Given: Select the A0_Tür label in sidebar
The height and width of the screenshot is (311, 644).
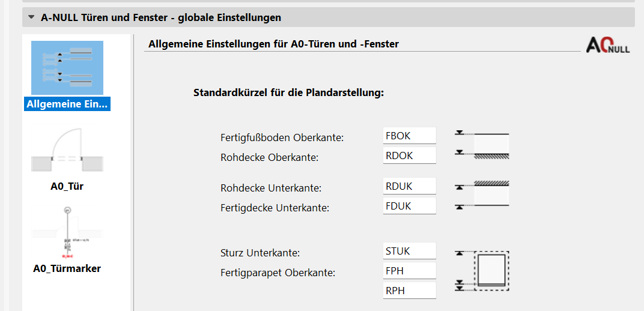Looking at the screenshot, I should tap(67, 187).
